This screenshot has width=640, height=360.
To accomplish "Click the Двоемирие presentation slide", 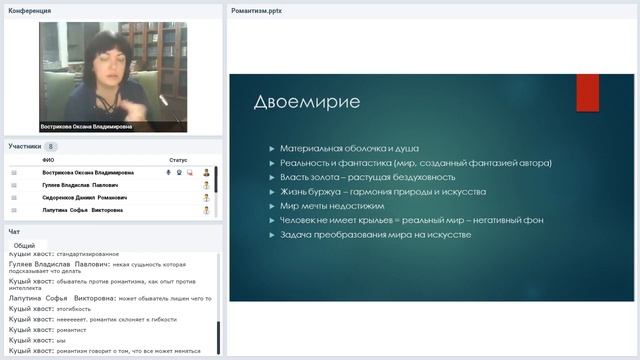I will coord(432,188).
